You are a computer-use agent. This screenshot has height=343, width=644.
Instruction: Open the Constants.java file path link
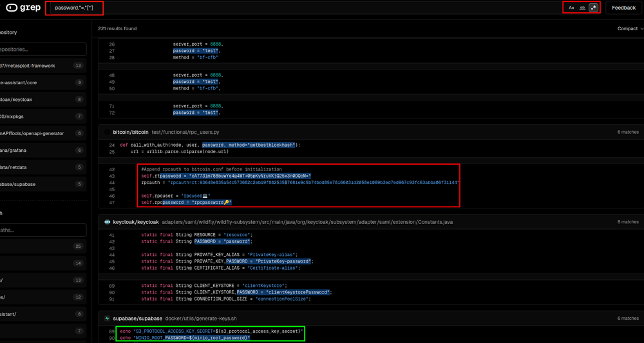pyautogui.click(x=307, y=222)
